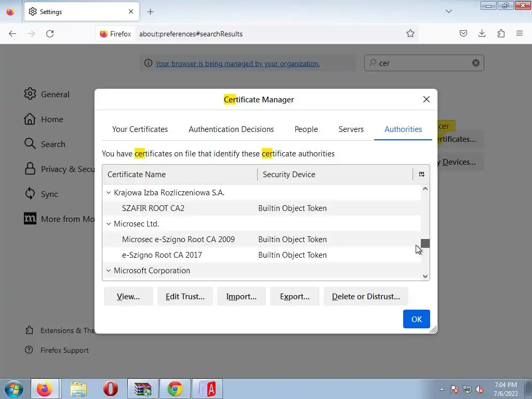Viewport: 532px width, 399px height.
Task: Clear the settings search field
Action: tap(476, 63)
